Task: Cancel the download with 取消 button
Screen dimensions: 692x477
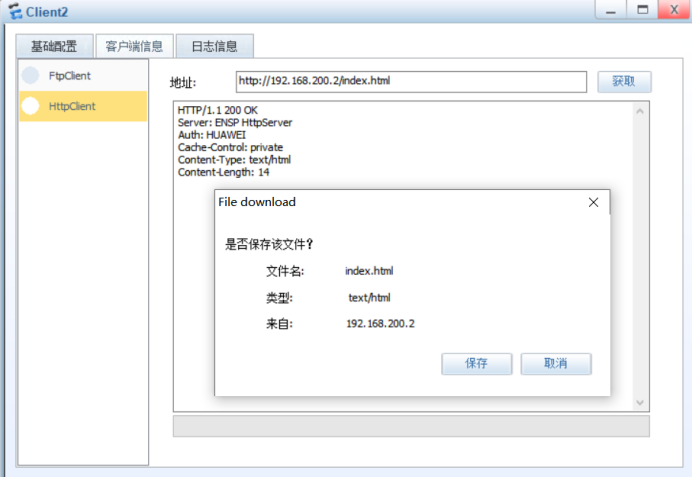Action: click(556, 364)
